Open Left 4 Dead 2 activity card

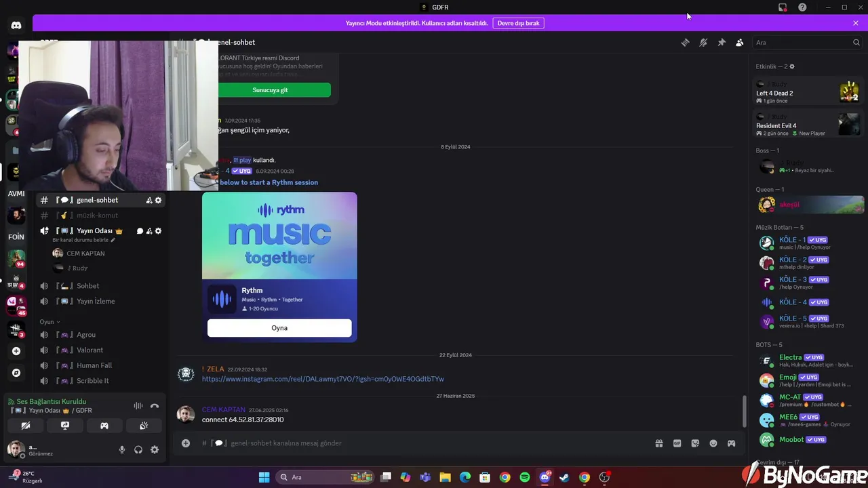point(807,92)
